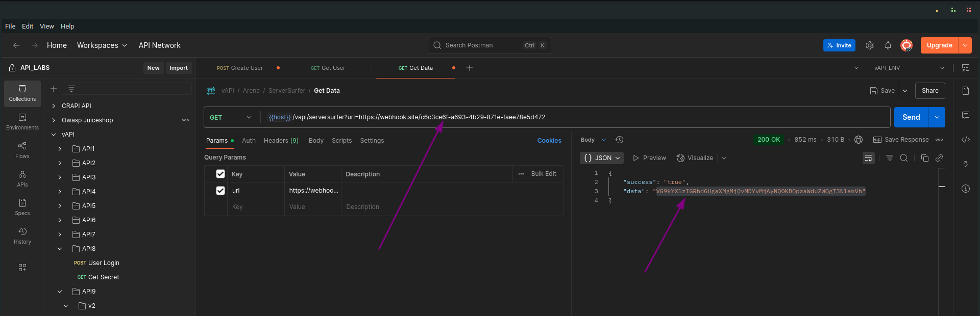Image resolution: width=980 pixels, height=316 pixels.
Task: Open the Workspaces dropdown
Action: tap(102, 45)
